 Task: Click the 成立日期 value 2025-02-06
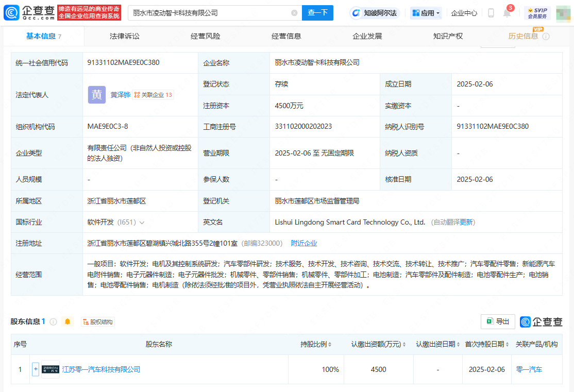(x=475, y=84)
